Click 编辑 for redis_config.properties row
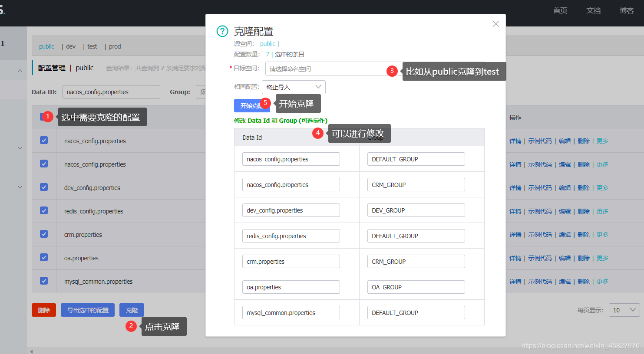This screenshot has height=354, width=644. pos(565,211)
